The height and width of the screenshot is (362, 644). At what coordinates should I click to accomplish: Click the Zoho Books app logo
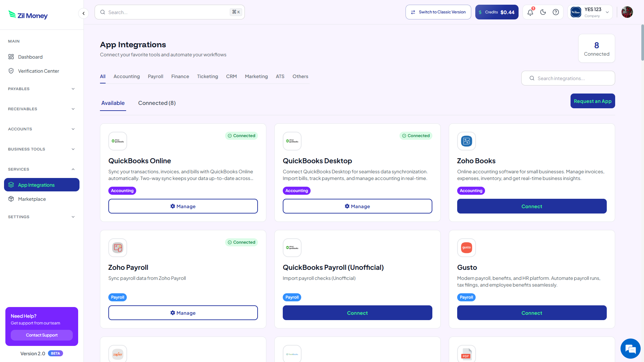tap(467, 141)
